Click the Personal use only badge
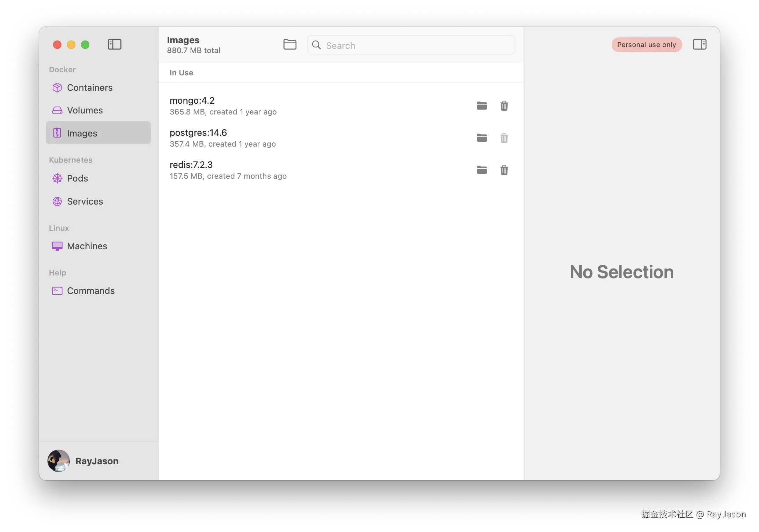Image resolution: width=759 pixels, height=532 pixels. [x=646, y=45]
